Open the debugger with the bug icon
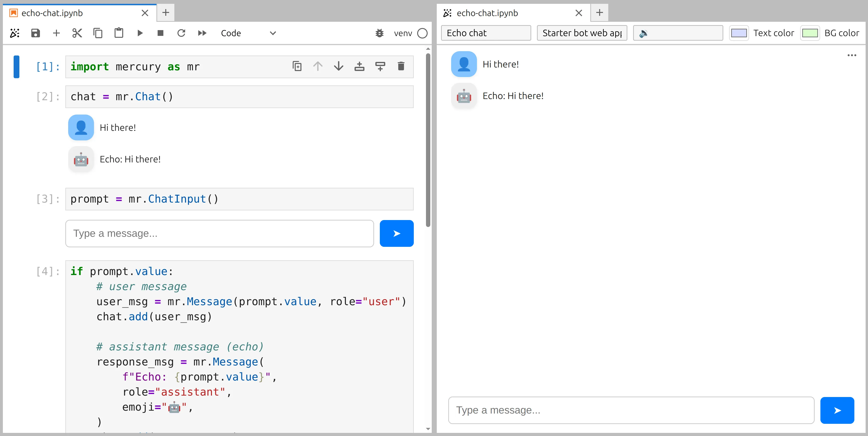 [x=379, y=33]
